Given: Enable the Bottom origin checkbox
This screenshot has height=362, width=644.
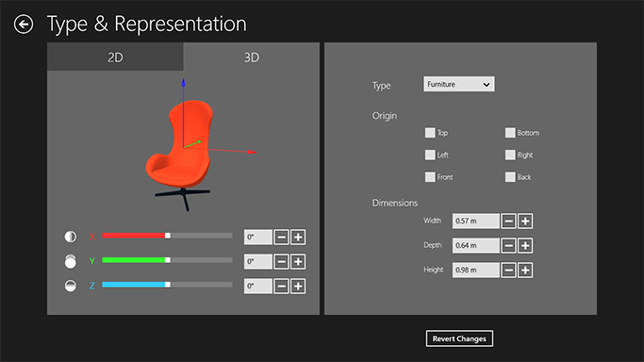Looking at the screenshot, I should (x=510, y=133).
